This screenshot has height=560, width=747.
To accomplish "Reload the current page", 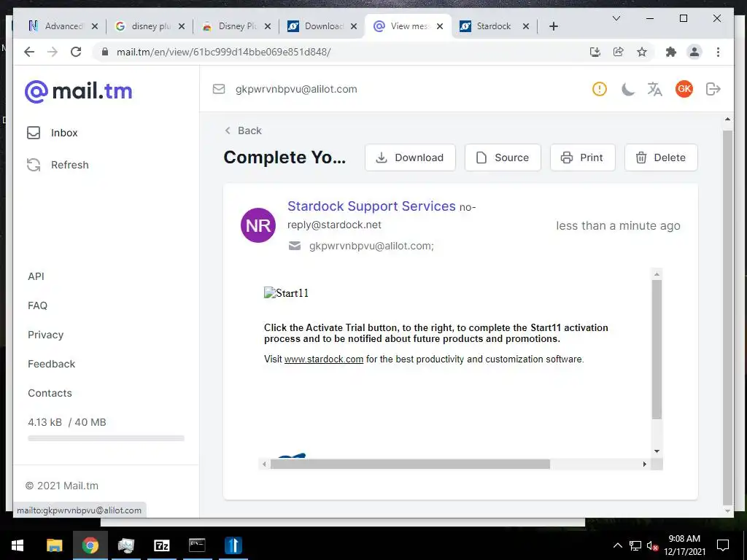I will click(x=76, y=52).
